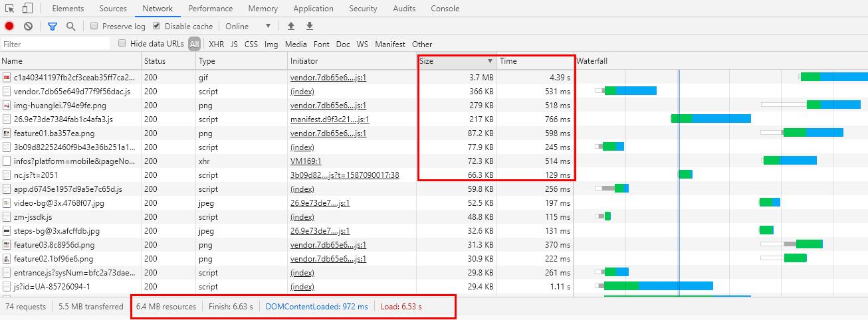The height and width of the screenshot is (320, 868).
Task: Toggle the filter funnel icon
Action: pyautogui.click(x=53, y=27)
